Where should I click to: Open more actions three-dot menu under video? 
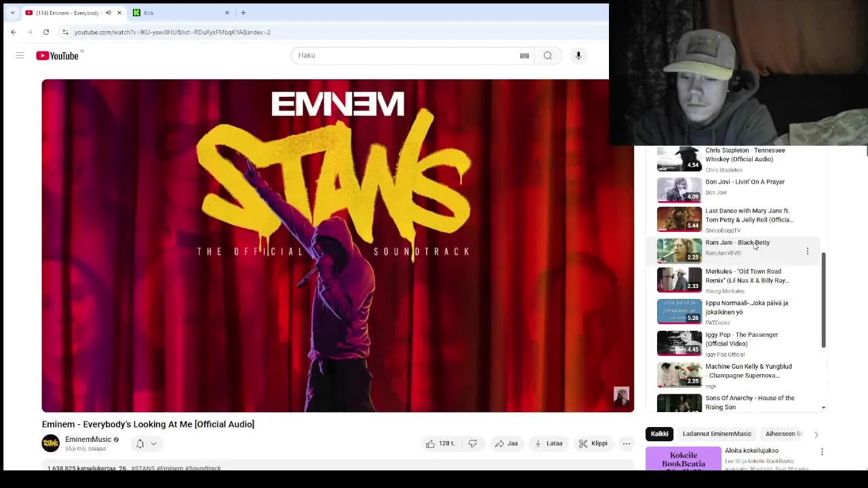[x=627, y=443]
